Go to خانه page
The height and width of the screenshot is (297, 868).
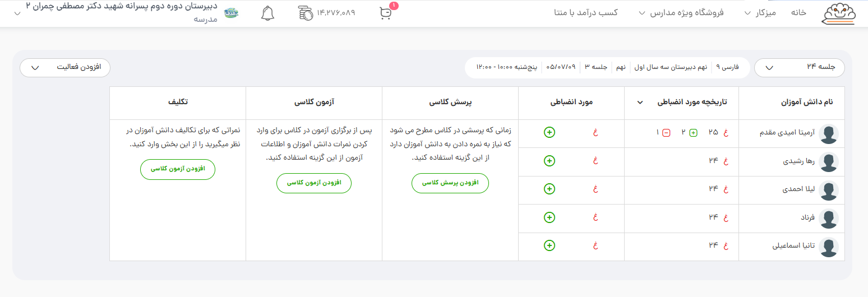tap(798, 12)
